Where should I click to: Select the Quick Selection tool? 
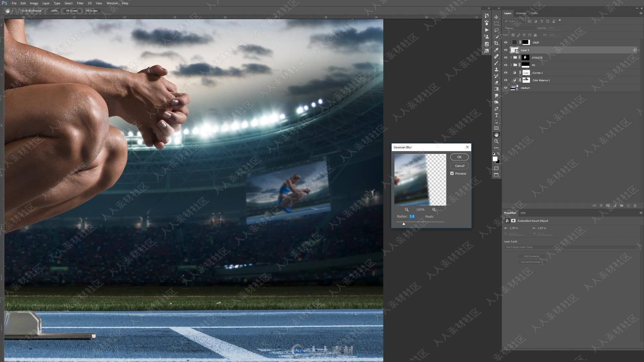[x=496, y=37]
